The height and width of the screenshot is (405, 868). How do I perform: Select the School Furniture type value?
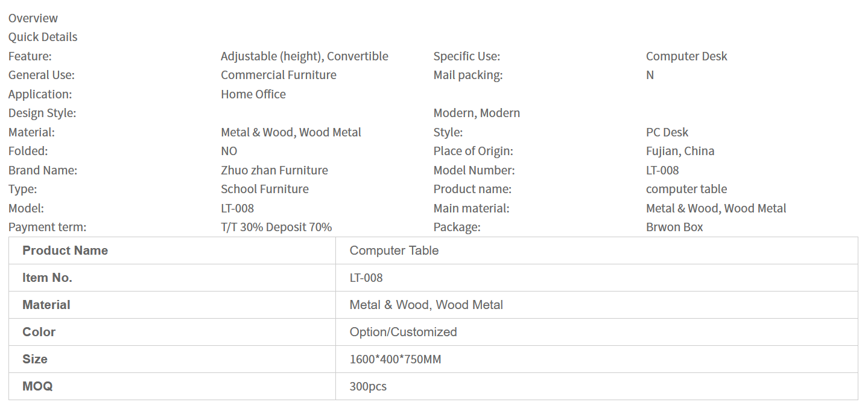tap(265, 189)
